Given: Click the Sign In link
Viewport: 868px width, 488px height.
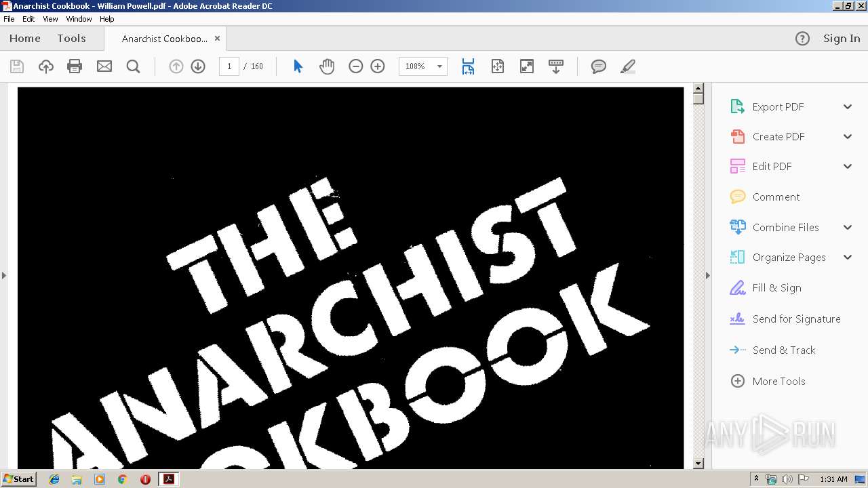Looking at the screenshot, I should coord(841,39).
